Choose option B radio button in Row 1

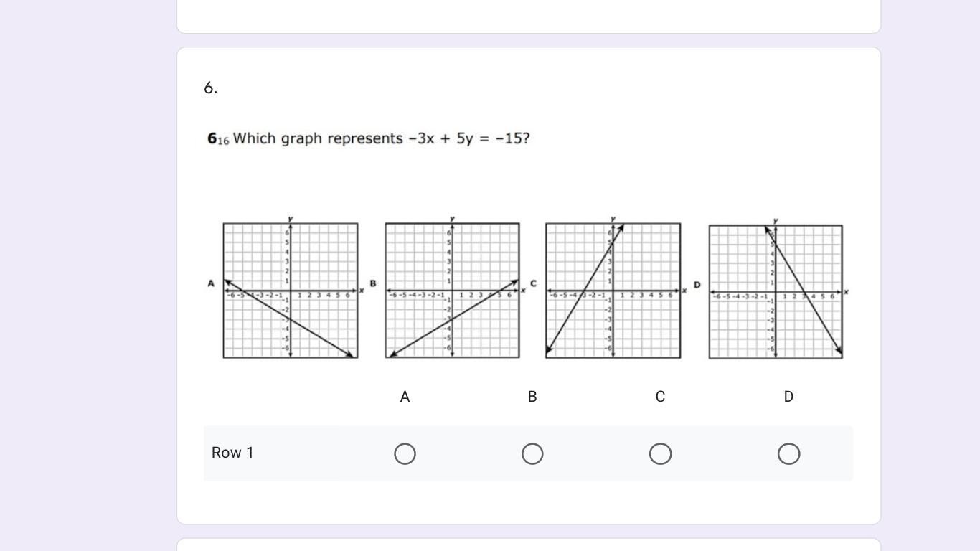[532, 454]
